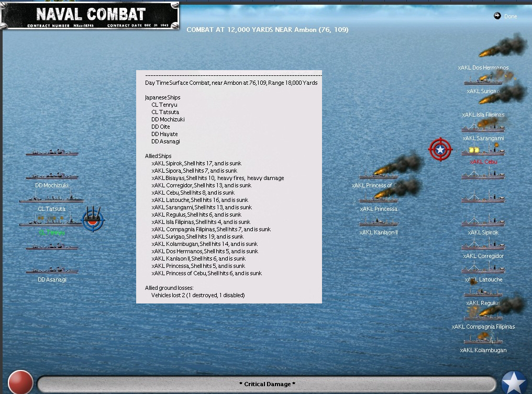The height and width of the screenshot is (394, 532).
Task: Click the 'xAKL Sipirok, Shell hits 17' report line
Action: 196,163
